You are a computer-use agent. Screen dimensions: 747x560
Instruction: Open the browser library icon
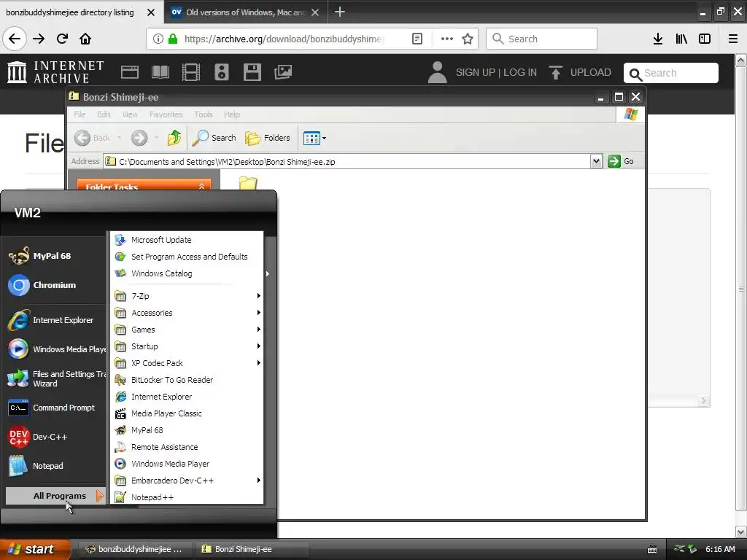tap(681, 39)
